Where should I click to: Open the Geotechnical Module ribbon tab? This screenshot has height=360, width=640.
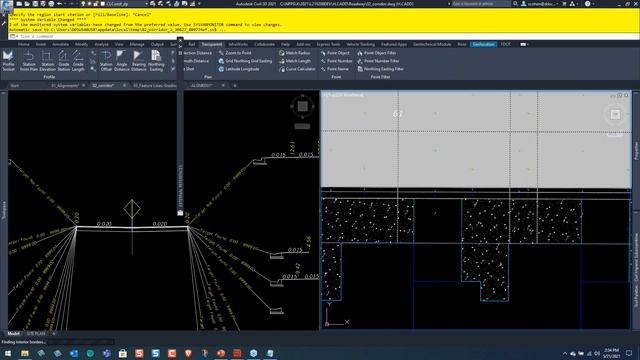pyautogui.click(x=432, y=44)
